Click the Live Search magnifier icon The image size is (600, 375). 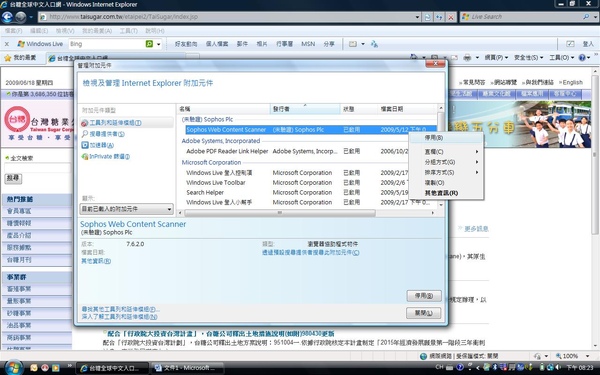pos(586,17)
